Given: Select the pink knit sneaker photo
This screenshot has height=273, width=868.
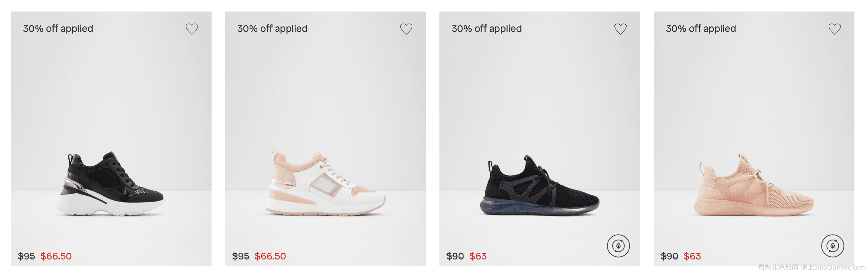Looking at the screenshot, I should coord(754,186).
